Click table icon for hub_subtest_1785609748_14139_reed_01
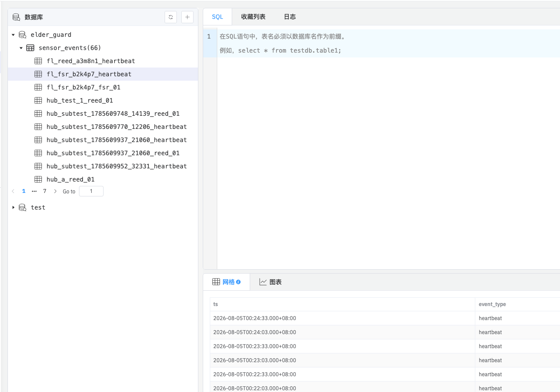 pos(38,114)
